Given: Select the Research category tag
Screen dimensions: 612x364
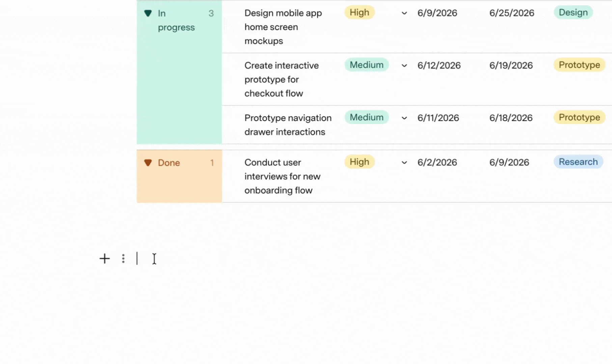Looking at the screenshot, I should pyautogui.click(x=578, y=162).
